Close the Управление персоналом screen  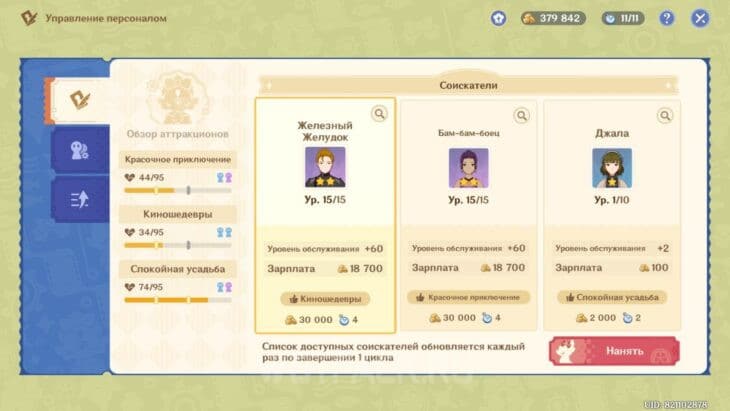(x=700, y=18)
